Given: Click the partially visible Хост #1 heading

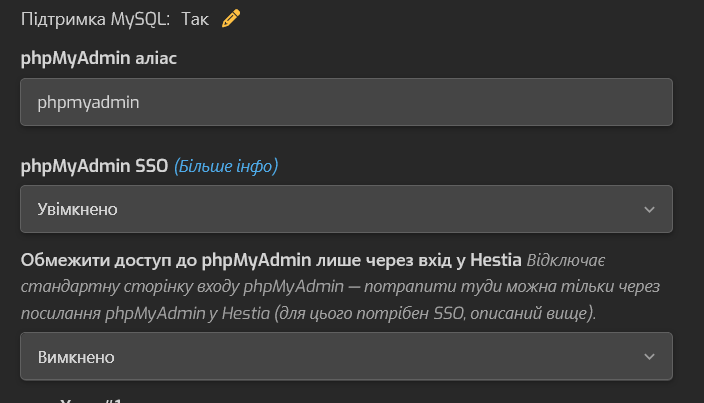Looking at the screenshot, I should click(x=91, y=400).
